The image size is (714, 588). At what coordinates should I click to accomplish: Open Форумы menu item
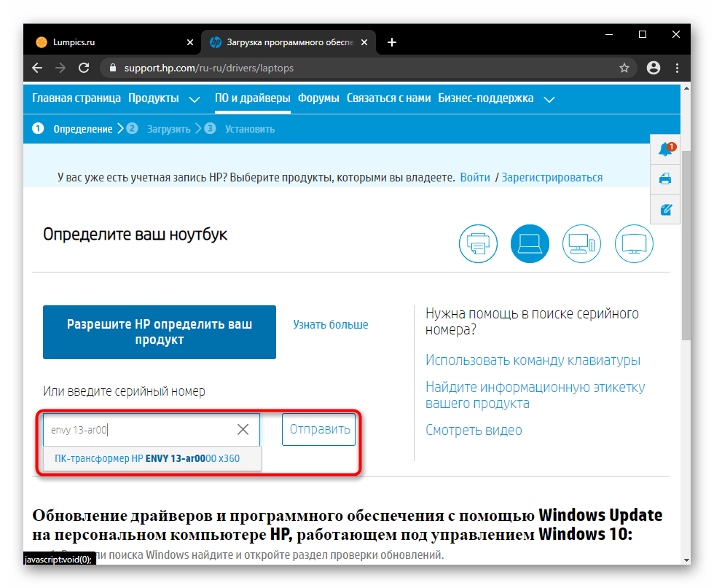(x=318, y=98)
